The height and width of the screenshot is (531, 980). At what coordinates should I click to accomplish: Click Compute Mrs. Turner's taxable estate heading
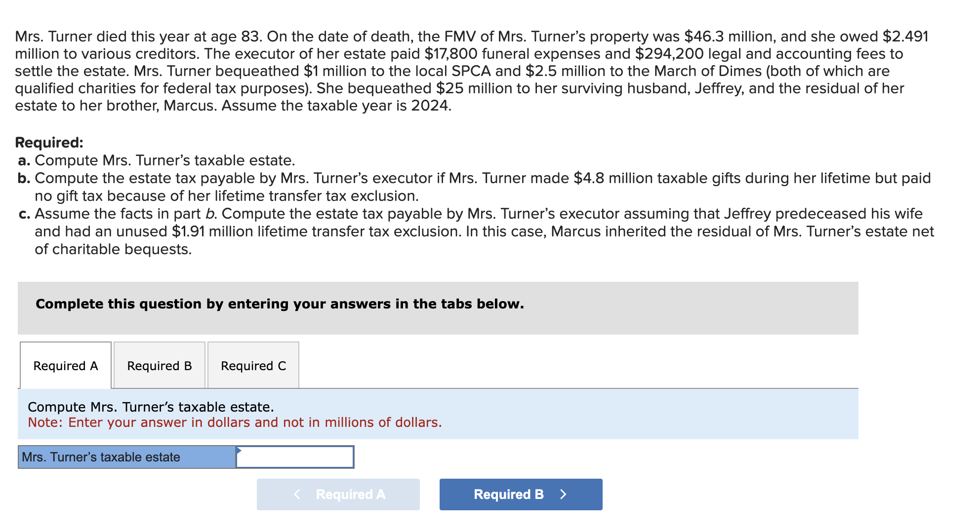click(x=150, y=407)
